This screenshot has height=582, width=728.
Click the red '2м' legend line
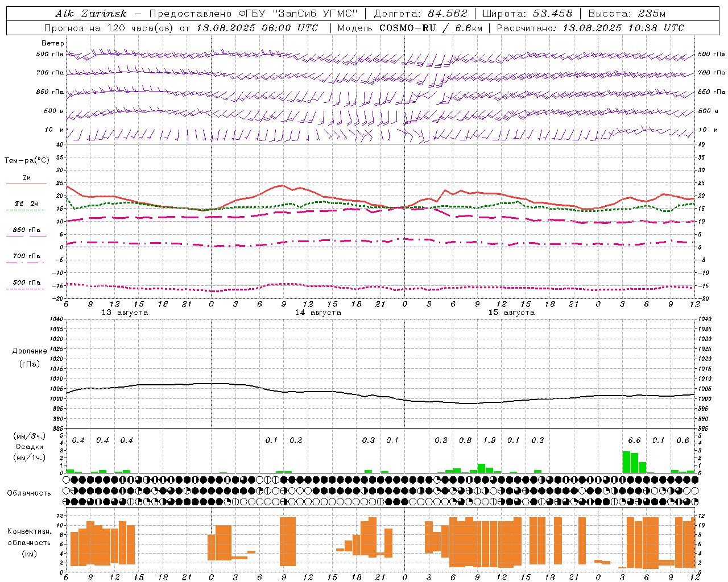(26, 184)
